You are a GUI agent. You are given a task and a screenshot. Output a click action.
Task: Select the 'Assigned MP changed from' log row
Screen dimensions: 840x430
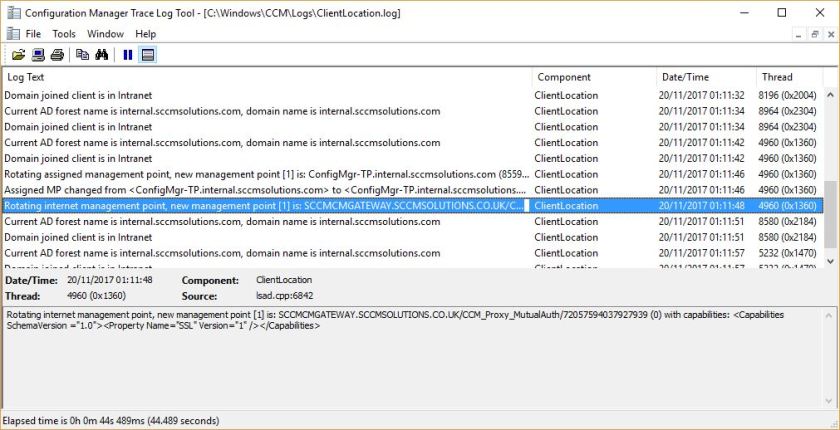[x=265, y=190]
